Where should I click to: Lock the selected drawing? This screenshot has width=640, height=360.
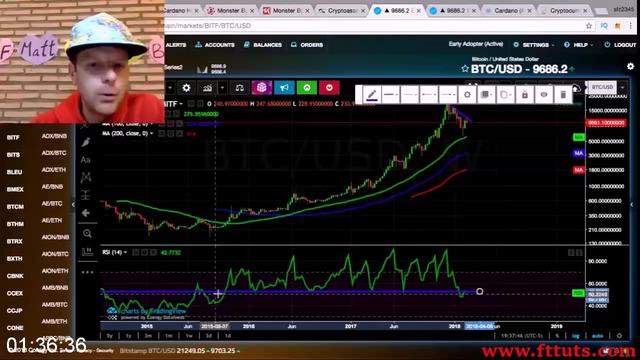coord(524,95)
